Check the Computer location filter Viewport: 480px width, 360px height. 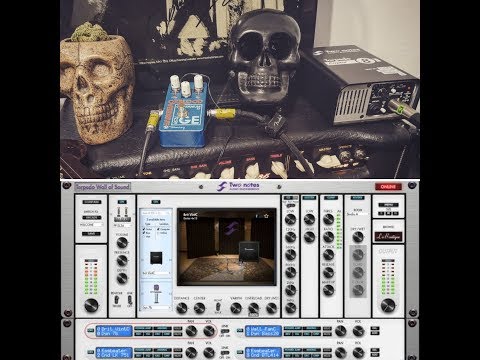[x=159, y=229]
